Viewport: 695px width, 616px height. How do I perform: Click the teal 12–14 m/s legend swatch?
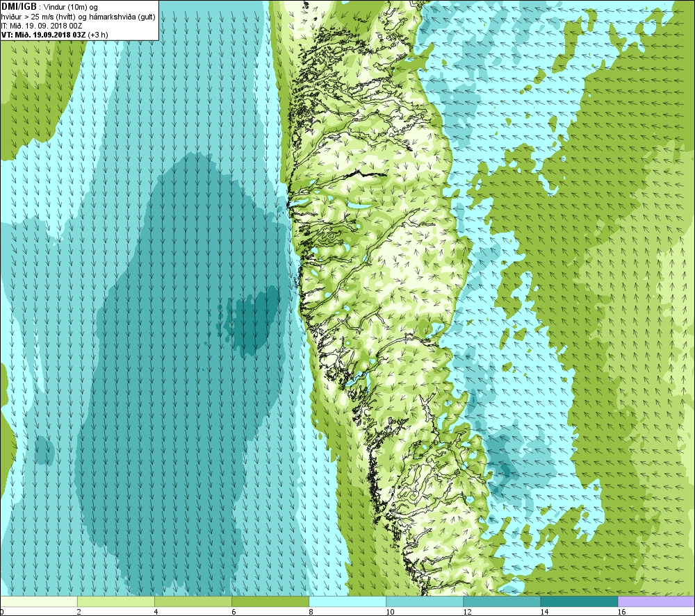(x=501, y=601)
